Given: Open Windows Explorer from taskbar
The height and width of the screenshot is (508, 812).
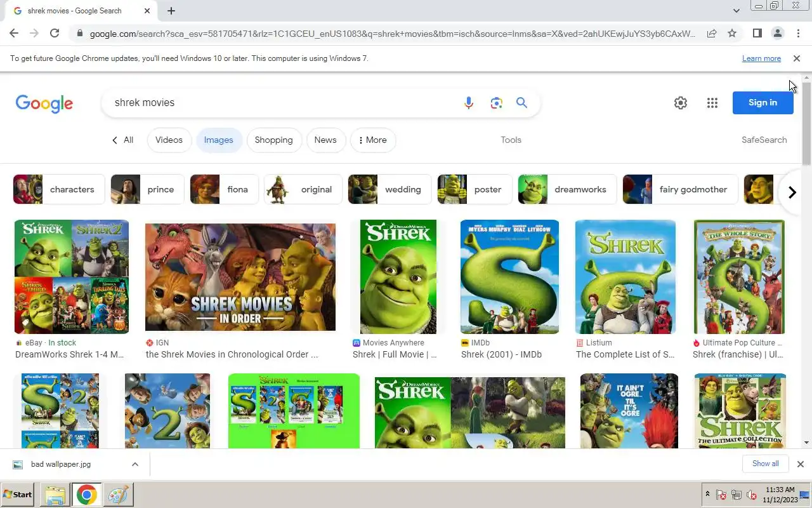Looking at the screenshot, I should [x=55, y=495].
